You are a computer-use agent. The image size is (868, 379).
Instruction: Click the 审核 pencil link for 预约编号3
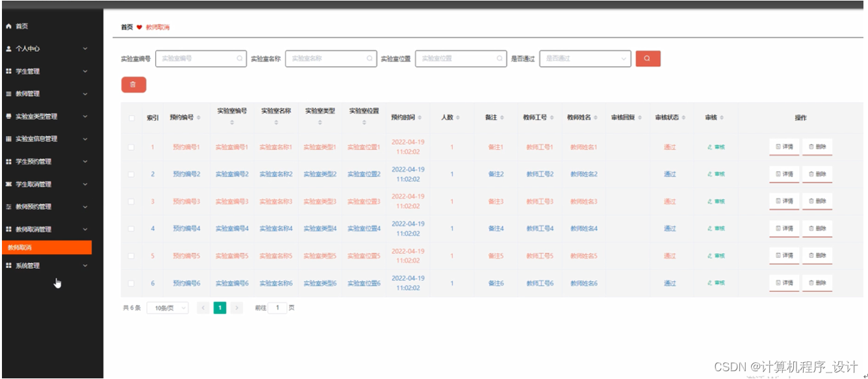coord(716,201)
